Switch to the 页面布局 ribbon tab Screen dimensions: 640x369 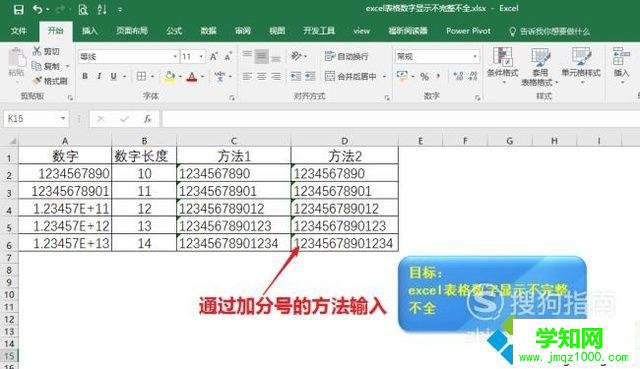pos(131,31)
